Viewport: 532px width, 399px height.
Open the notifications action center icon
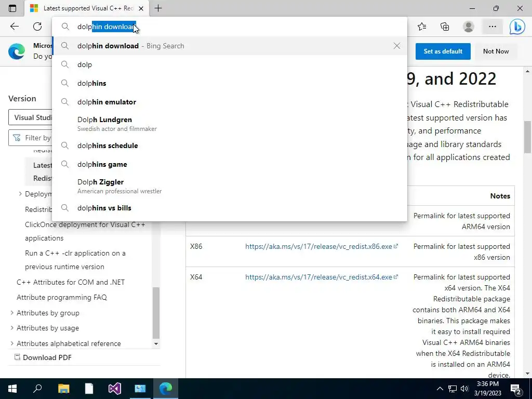tap(516, 389)
